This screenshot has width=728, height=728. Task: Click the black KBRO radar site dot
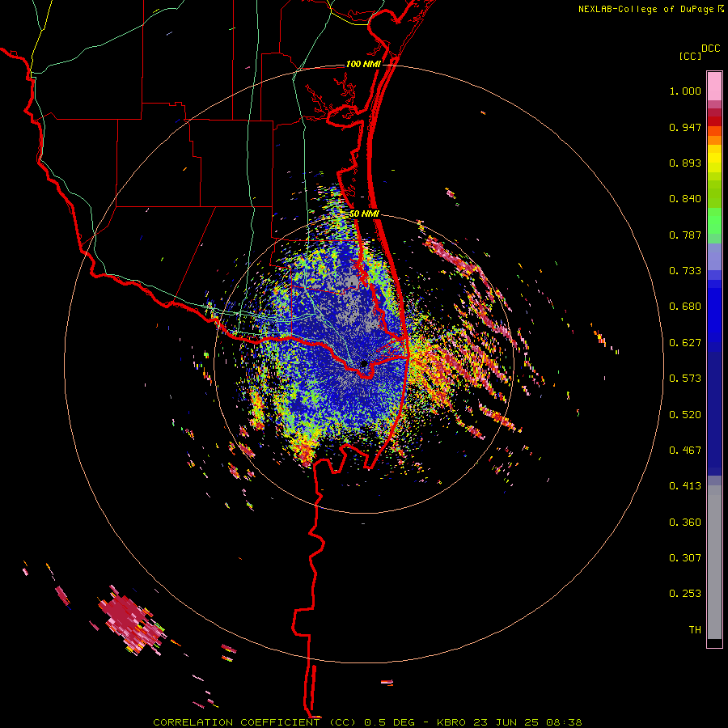click(x=364, y=363)
